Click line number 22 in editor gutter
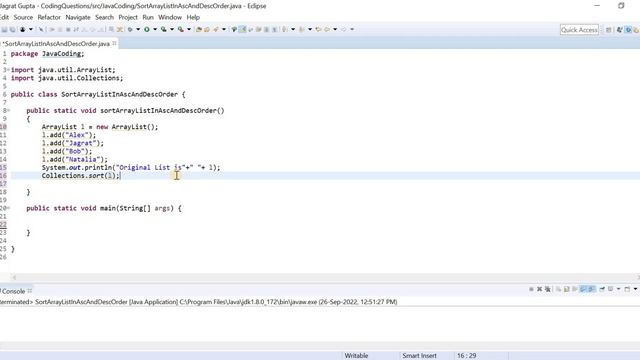Screen dimensions: 640x360 pos(3,224)
